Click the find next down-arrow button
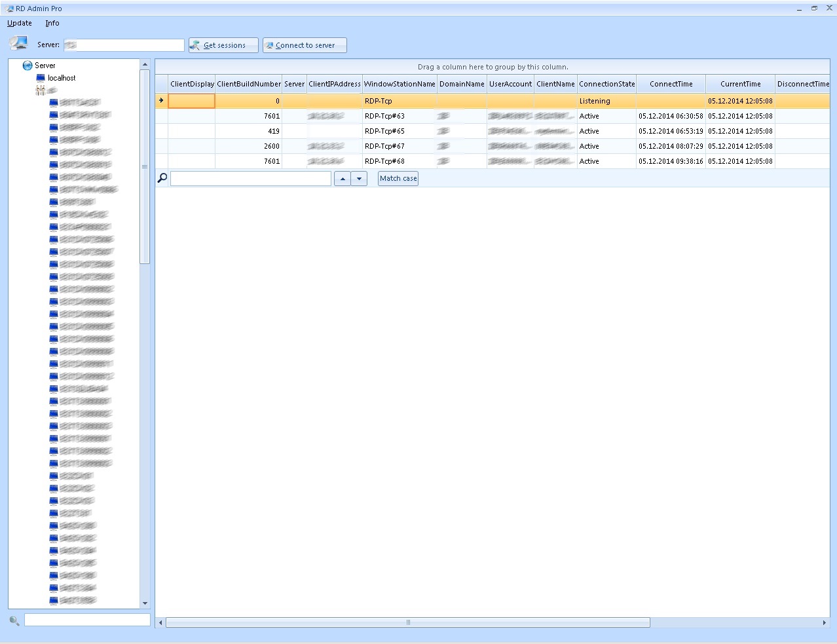837x644 pixels. click(359, 178)
